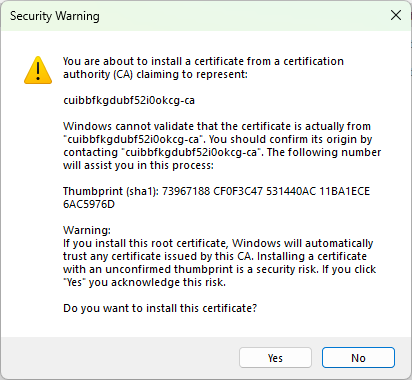Click the 'Do you want to install' question
The width and height of the screenshot is (412, 380).
coord(160,308)
